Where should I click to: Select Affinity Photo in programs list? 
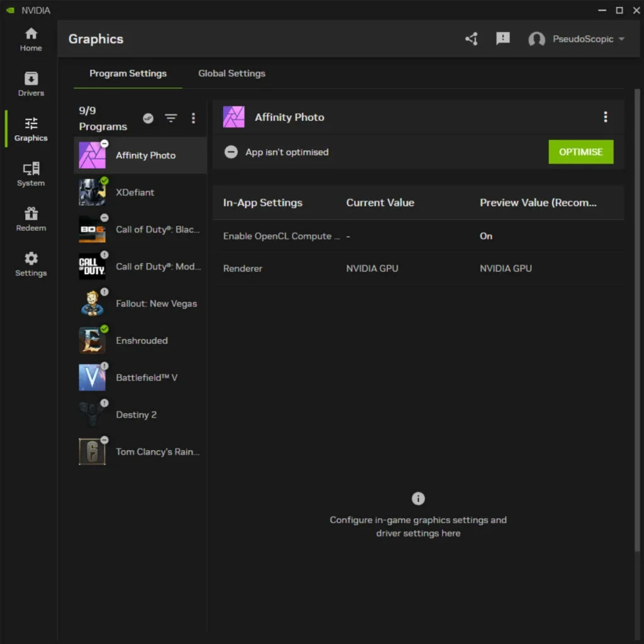tap(140, 155)
